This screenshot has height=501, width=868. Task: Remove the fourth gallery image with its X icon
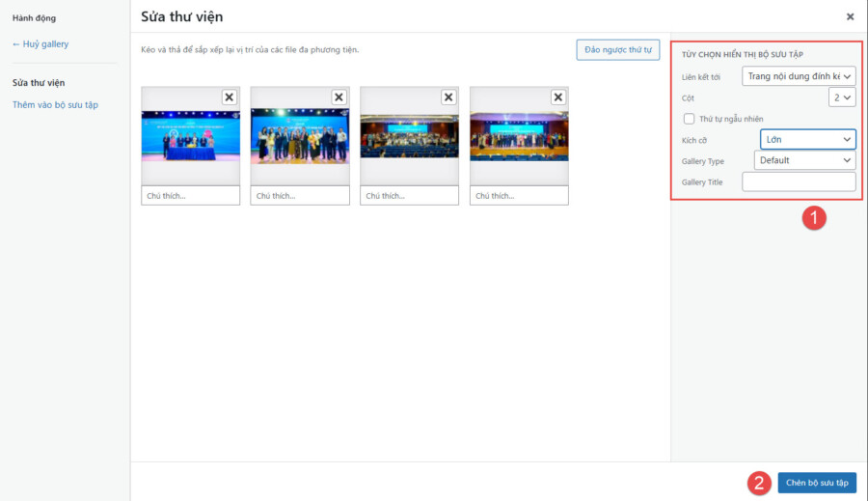click(557, 97)
